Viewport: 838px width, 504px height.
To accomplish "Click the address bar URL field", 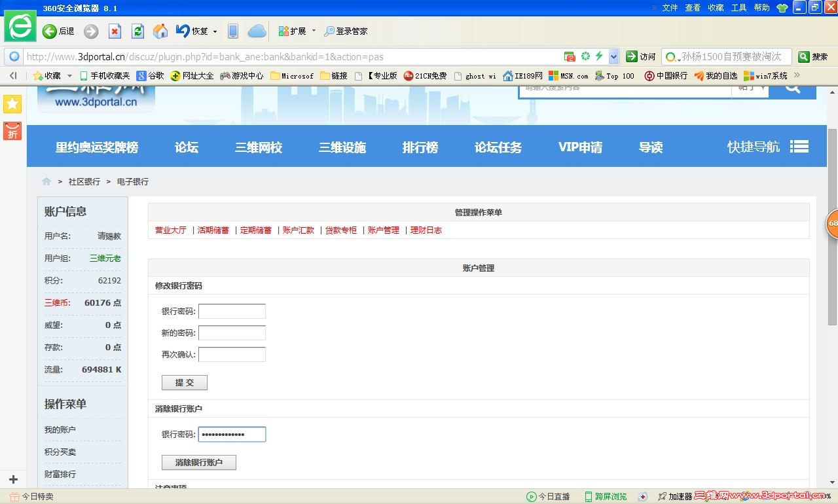I will point(293,57).
